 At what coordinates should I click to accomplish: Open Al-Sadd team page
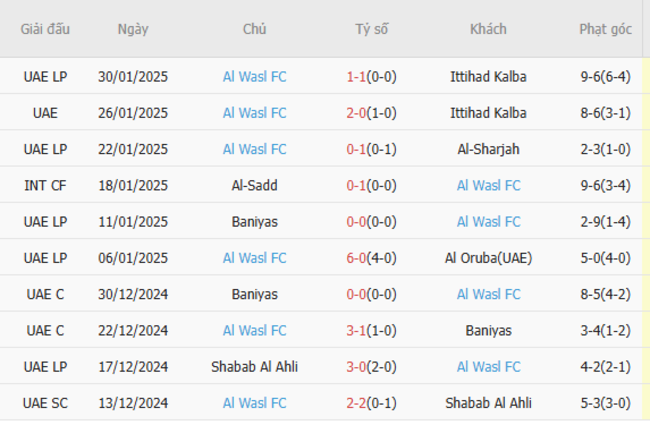coord(255,185)
